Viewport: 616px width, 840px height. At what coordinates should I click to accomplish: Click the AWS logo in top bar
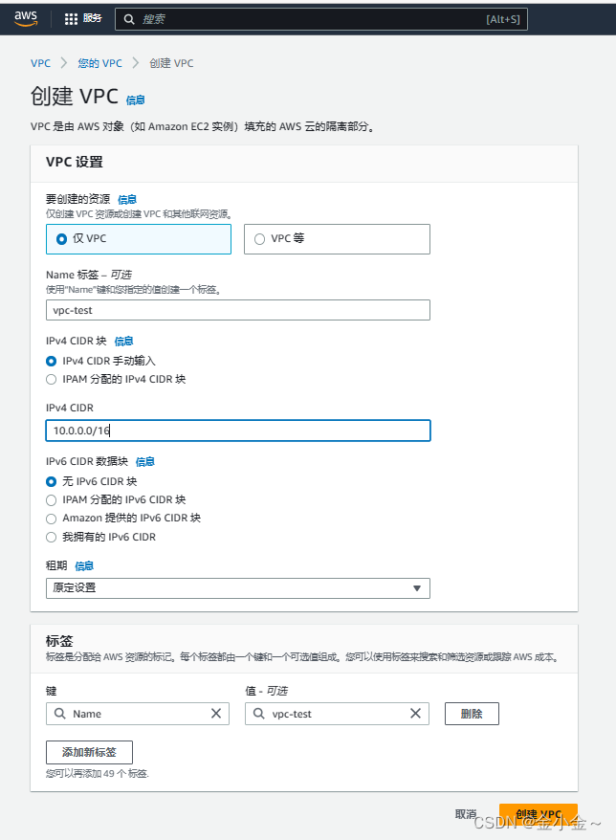[x=25, y=17]
